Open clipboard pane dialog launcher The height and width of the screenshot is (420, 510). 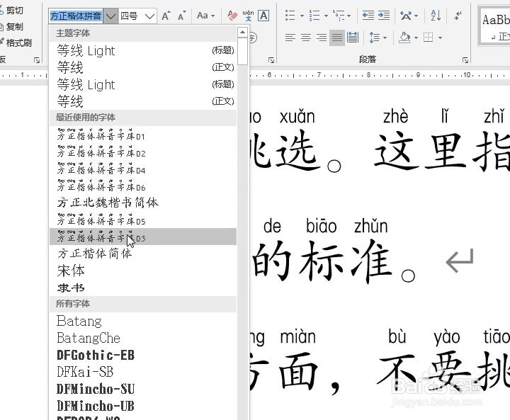click(37, 60)
